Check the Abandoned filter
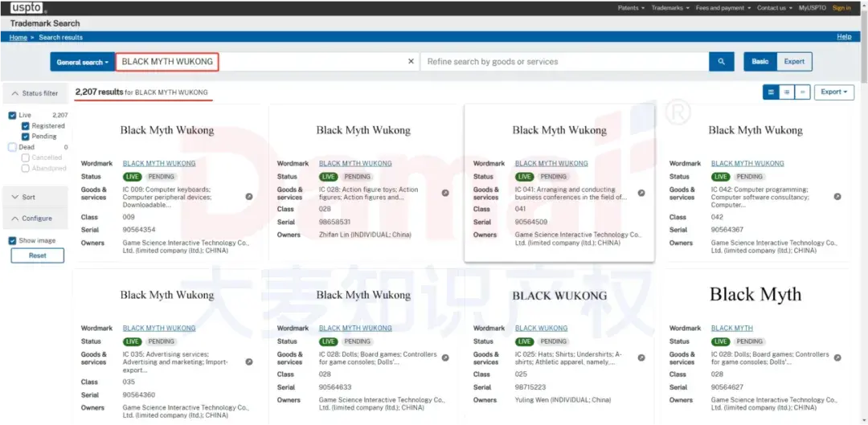Viewport: 868px width, 425px height. click(x=26, y=168)
